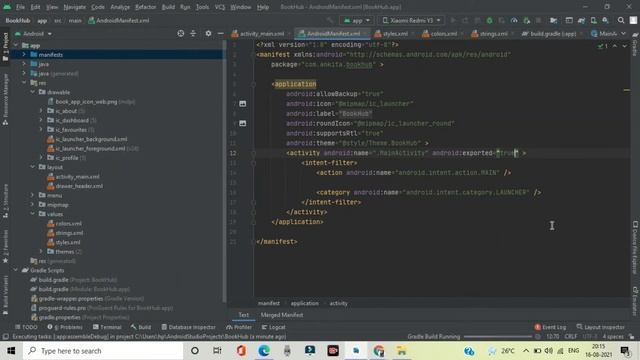Viewport: 640px width, 360px height.
Task: Open the Refactor menu
Action: coord(146,7)
